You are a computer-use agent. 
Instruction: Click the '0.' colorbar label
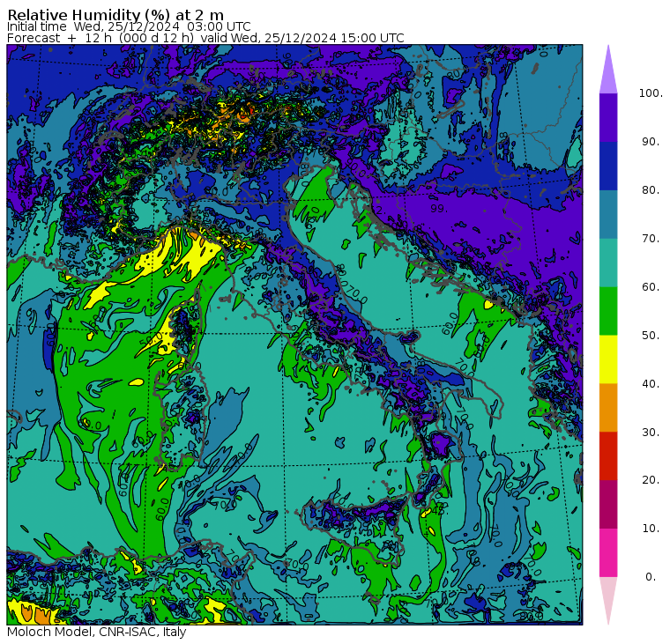(x=651, y=577)
